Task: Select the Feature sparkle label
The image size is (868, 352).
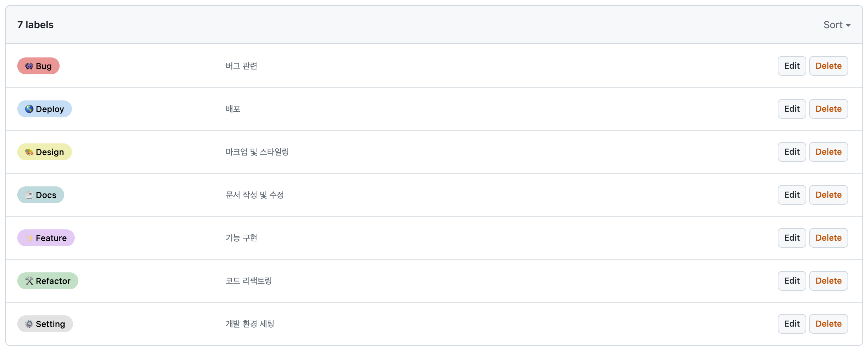Action: click(45, 238)
